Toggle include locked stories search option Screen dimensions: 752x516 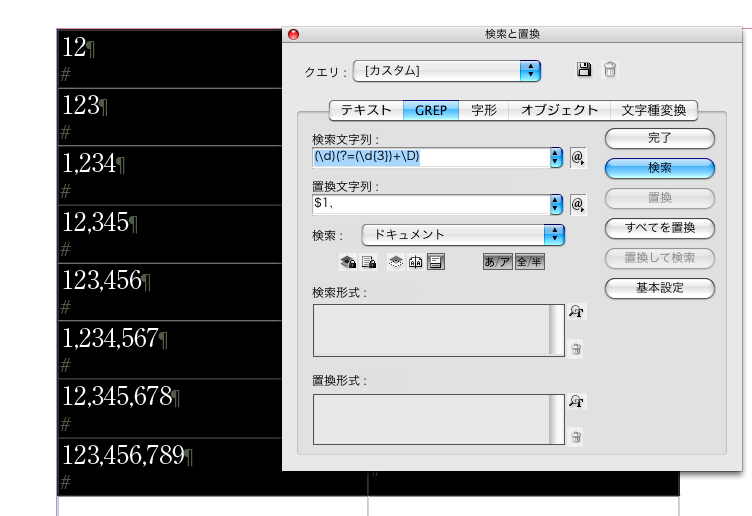(x=369, y=262)
